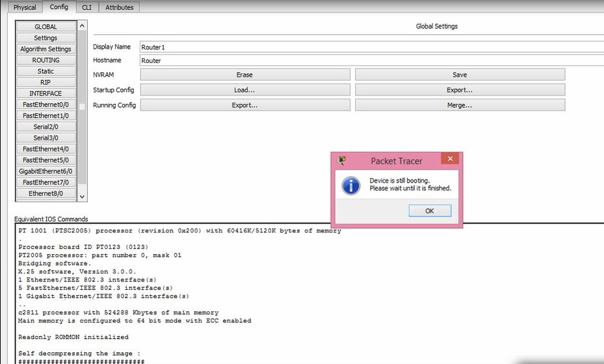Select the FastEthernet1/0 interface
This screenshot has height=364, width=604.
pyautogui.click(x=46, y=116)
